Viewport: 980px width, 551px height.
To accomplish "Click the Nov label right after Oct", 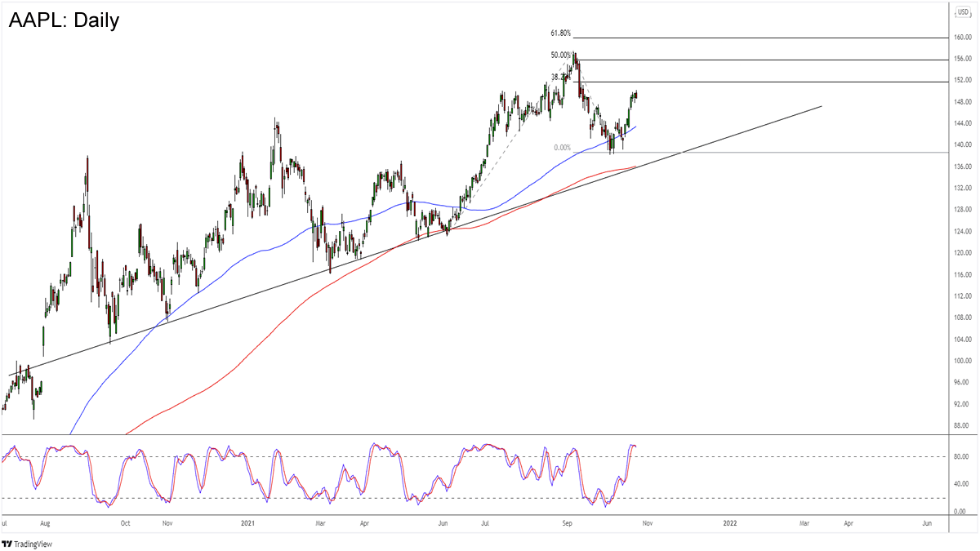I will click(167, 522).
